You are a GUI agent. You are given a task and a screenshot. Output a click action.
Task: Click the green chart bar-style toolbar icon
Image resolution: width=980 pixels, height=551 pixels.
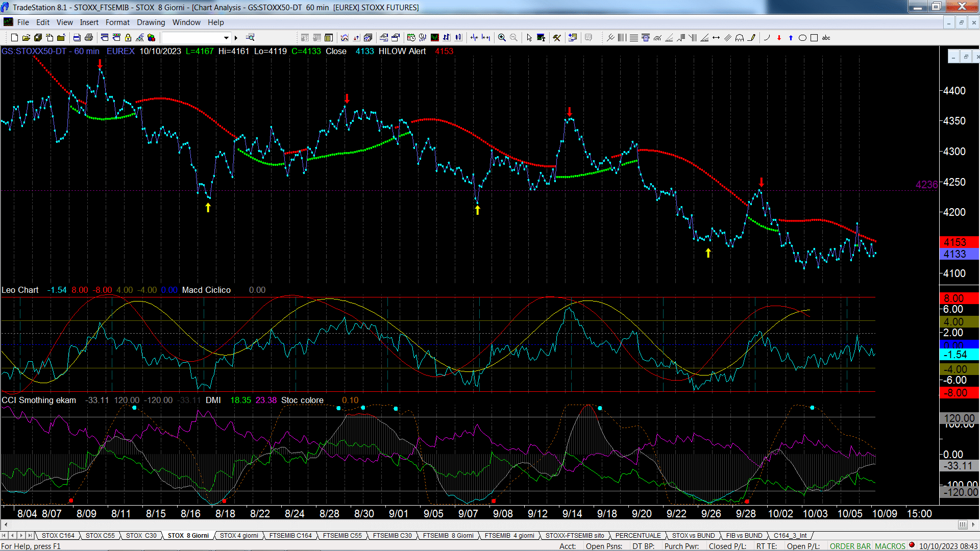click(x=434, y=38)
